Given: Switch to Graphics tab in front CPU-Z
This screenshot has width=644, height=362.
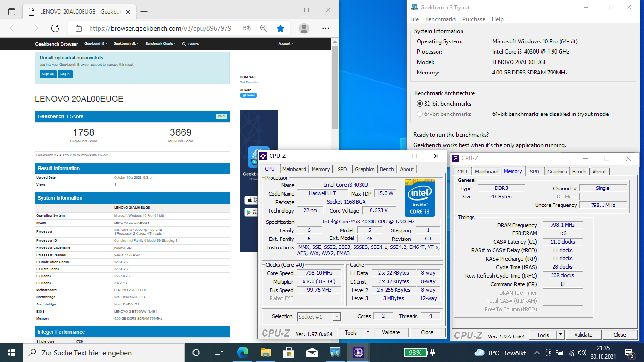Looking at the screenshot, I should (x=365, y=169).
